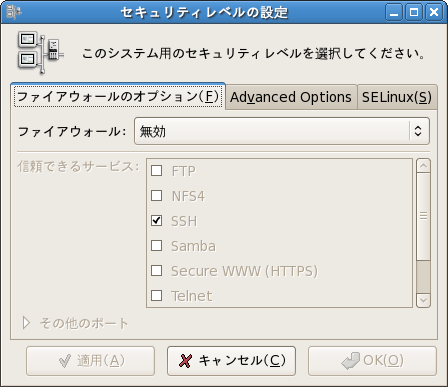Click the scrollbar up arrow
Viewport: 448px width, 387px height.
423,166
